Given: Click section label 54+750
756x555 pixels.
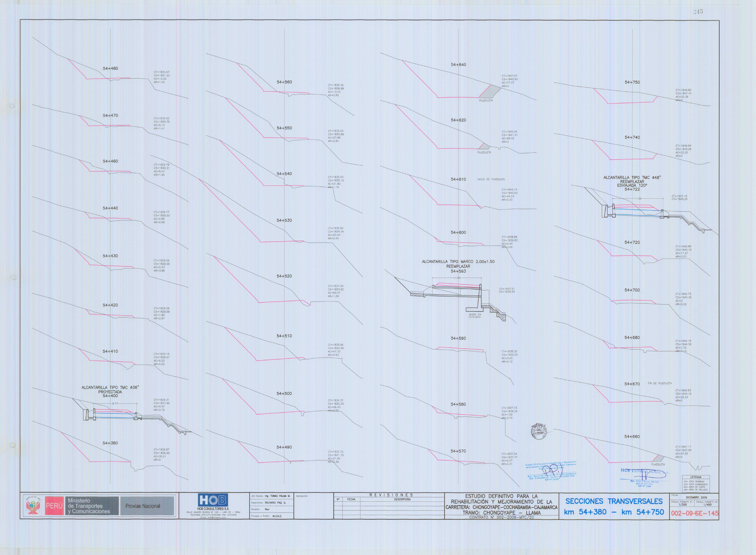Looking at the screenshot, I should pyautogui.click(x=632, y=82).
